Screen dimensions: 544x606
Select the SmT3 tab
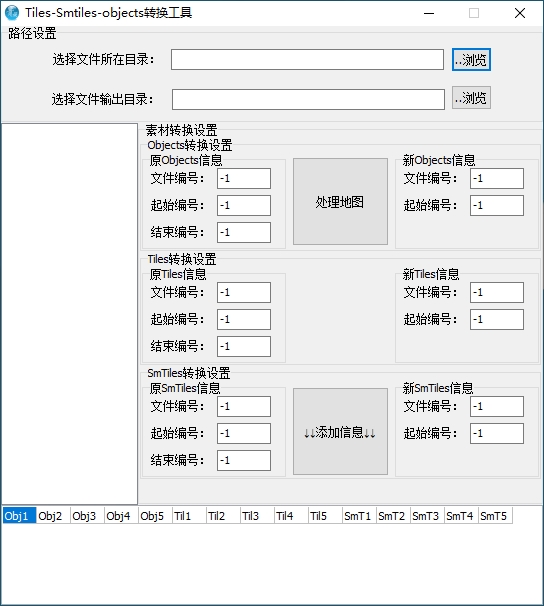(427, 516)
